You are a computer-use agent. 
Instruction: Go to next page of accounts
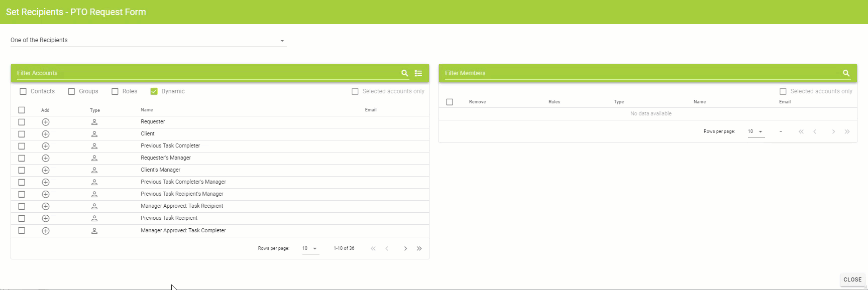pyautogui.click(x=405, y=248)
